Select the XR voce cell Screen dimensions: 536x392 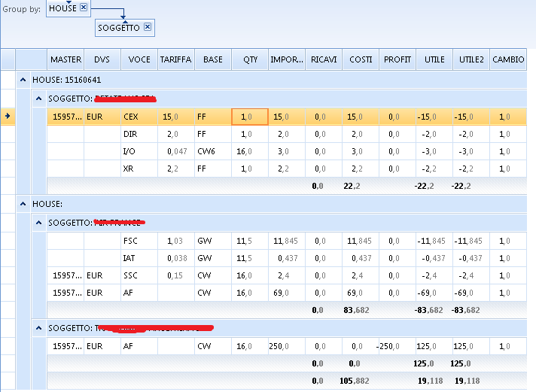coord(139,169)
